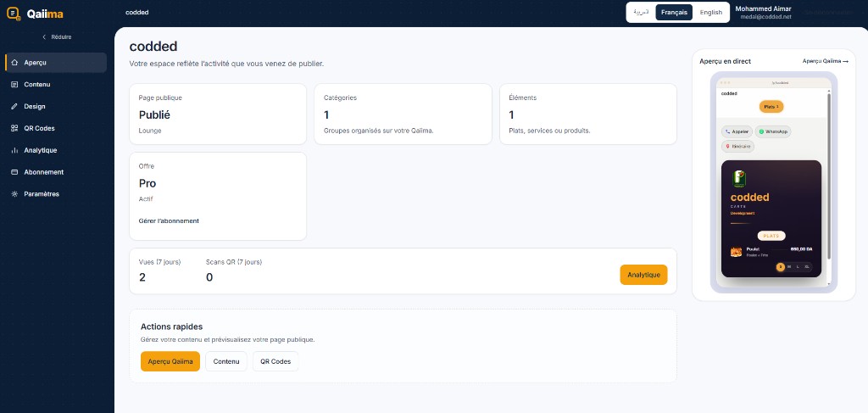This screenshot has width=868, height=413.
Task: Select size XL in the preview
Action: coord(807,267)
